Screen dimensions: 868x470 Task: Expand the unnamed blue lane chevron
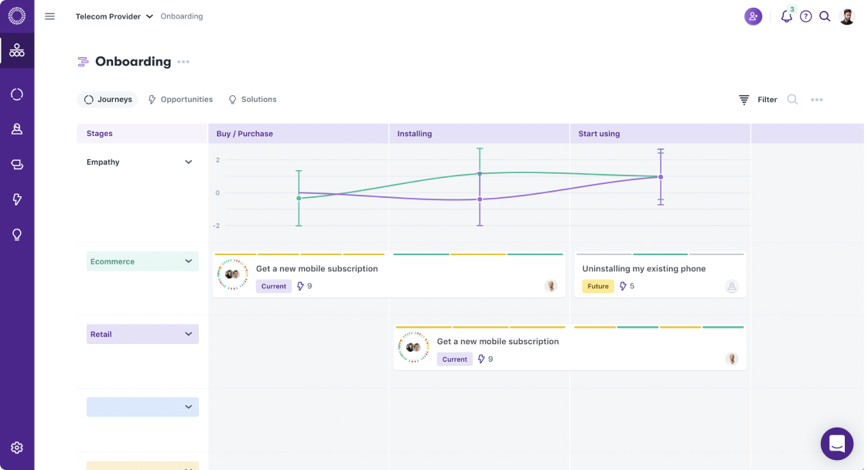pos(188,407)
